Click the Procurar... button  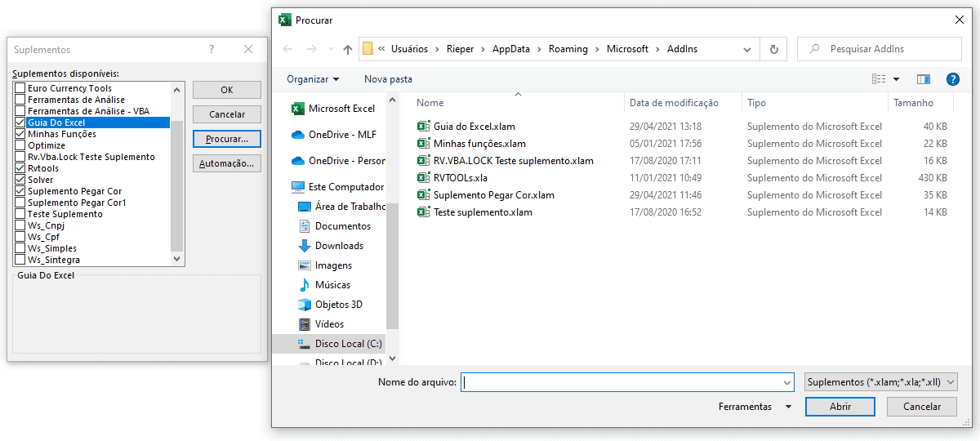point(227,139)
